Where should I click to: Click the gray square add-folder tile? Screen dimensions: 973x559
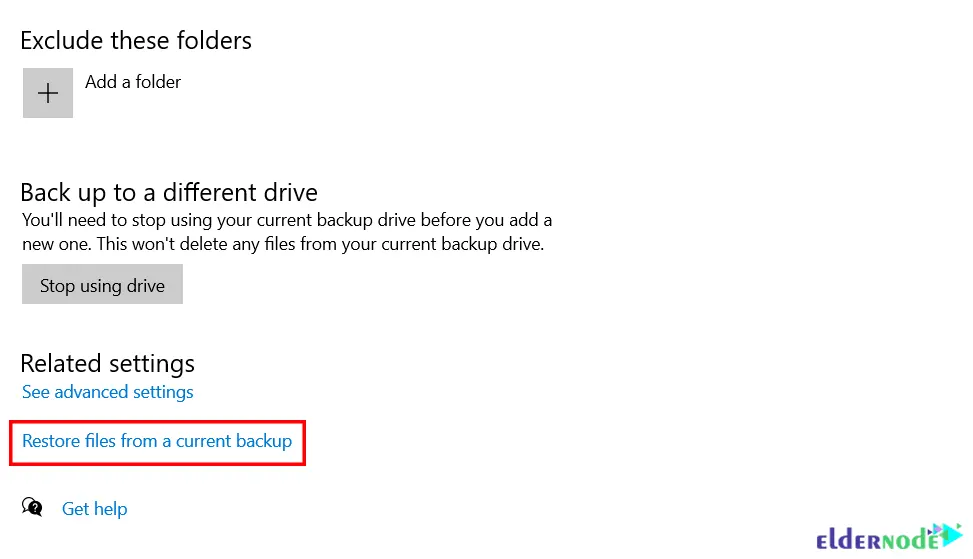click(48, 93)
